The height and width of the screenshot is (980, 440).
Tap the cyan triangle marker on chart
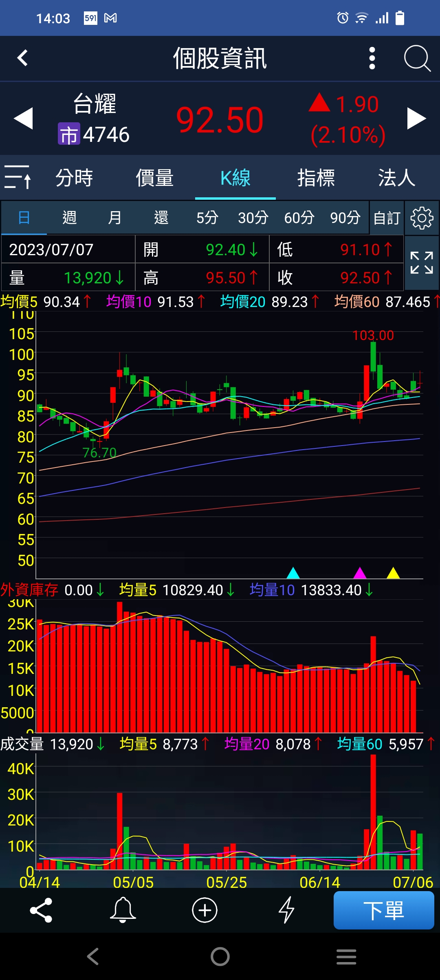tap(293, 573)
